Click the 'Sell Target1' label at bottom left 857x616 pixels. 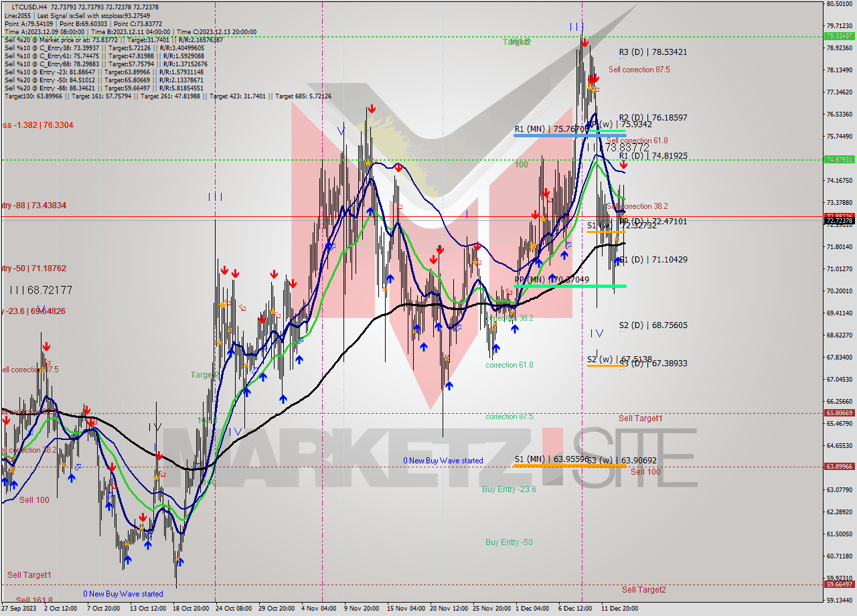coord(29,574)
